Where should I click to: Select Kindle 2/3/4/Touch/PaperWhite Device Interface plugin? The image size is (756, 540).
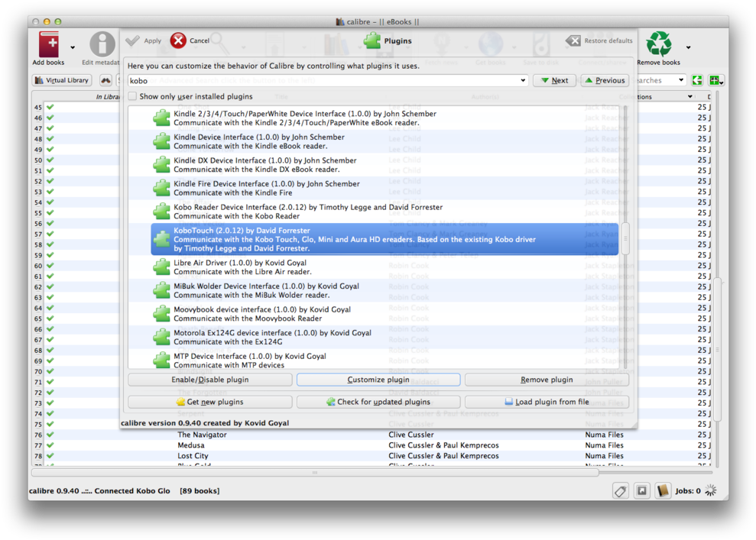coord(384,118)
